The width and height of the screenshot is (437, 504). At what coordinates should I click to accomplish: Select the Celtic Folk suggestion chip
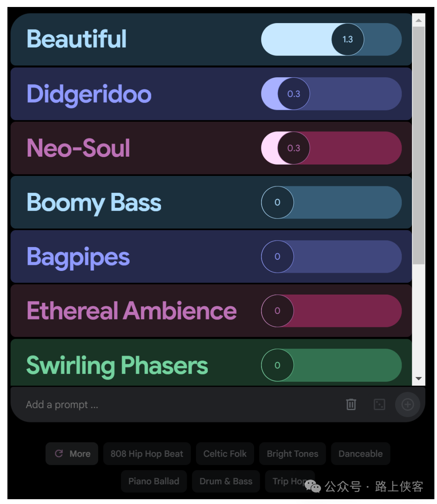(225, 454)
